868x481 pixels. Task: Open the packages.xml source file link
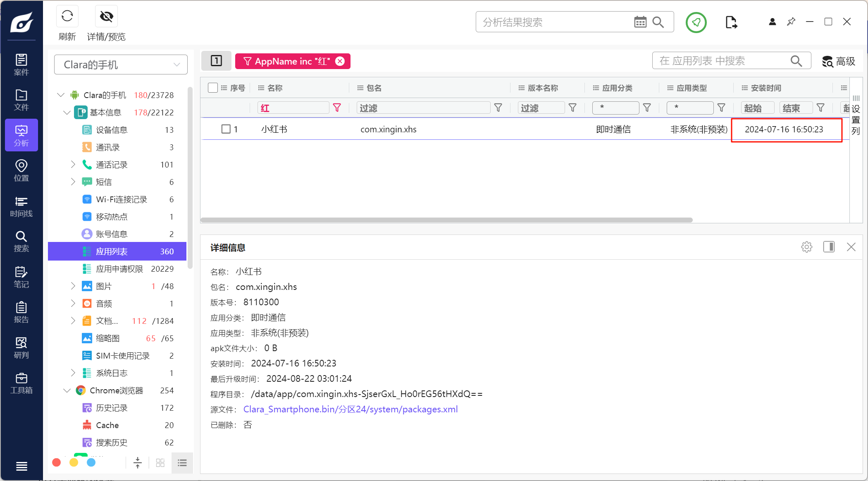coord(350,409)
